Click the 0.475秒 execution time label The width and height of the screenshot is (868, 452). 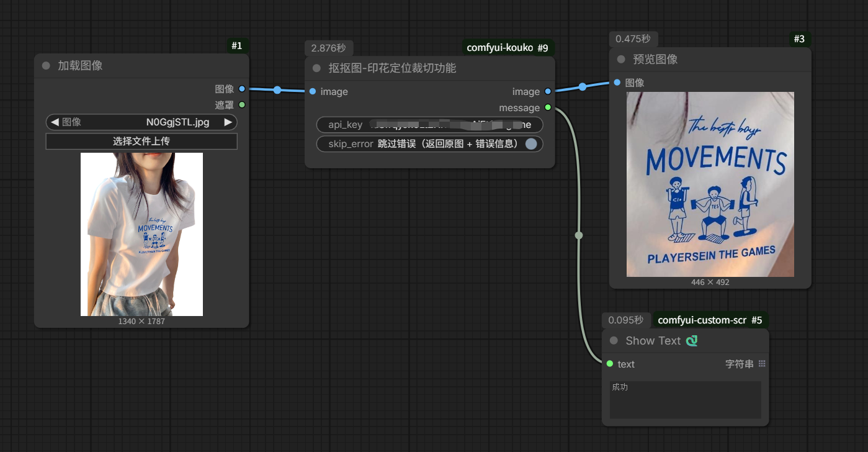pyautogui.click(x=633, y=39)
